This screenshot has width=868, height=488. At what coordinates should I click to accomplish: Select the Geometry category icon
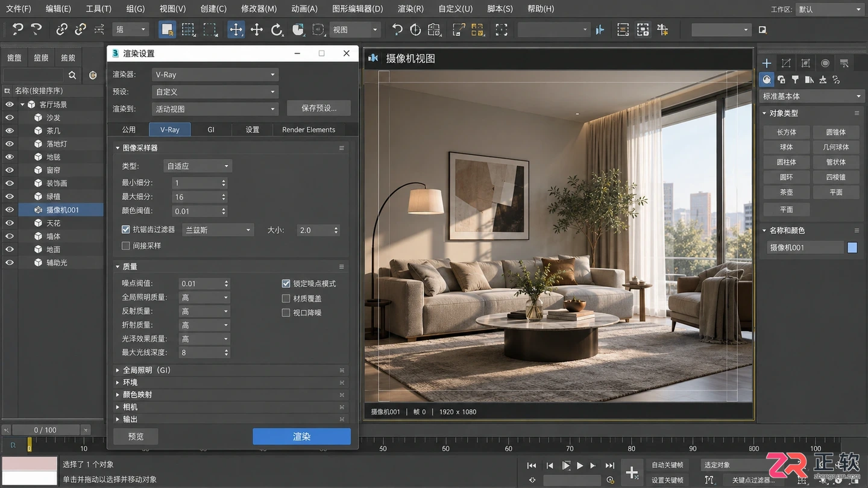click(767, 79)
